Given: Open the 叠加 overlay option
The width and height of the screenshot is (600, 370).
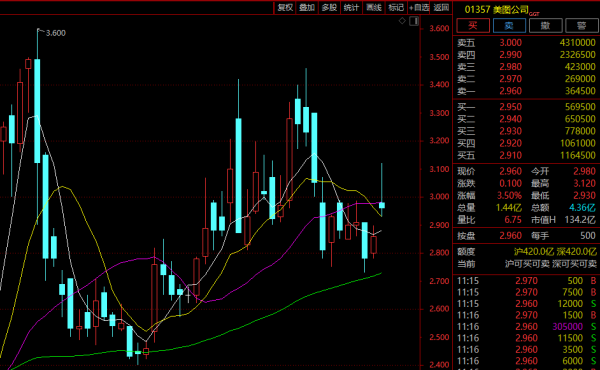Looking at the screenshot, I should [x=307, y=7].
